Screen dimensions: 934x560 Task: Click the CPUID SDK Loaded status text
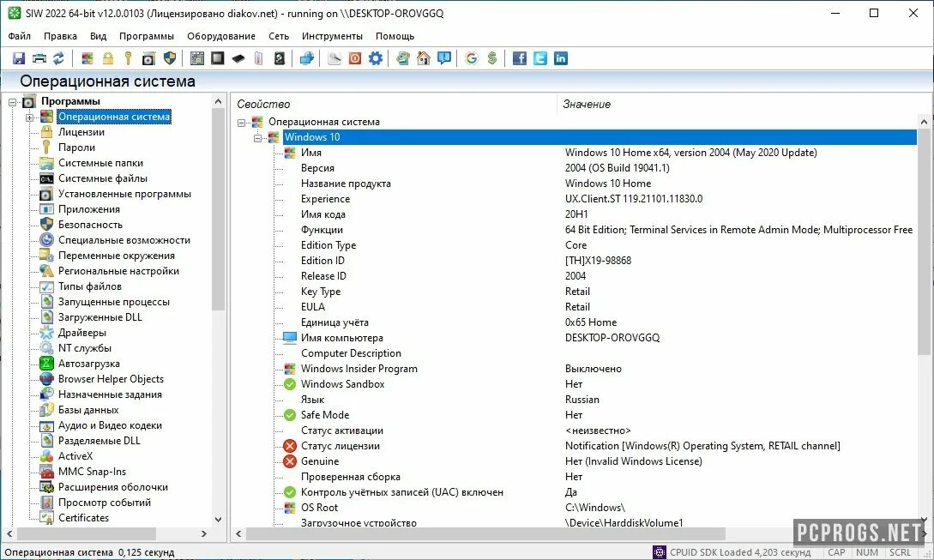pos(740,552)
